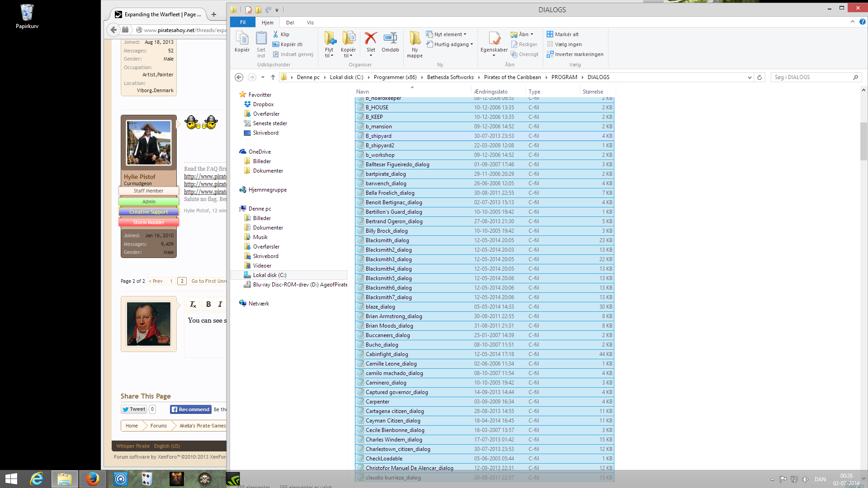
Task: Click Vælg ingen to deselect
Action: (x=564, y=44)
